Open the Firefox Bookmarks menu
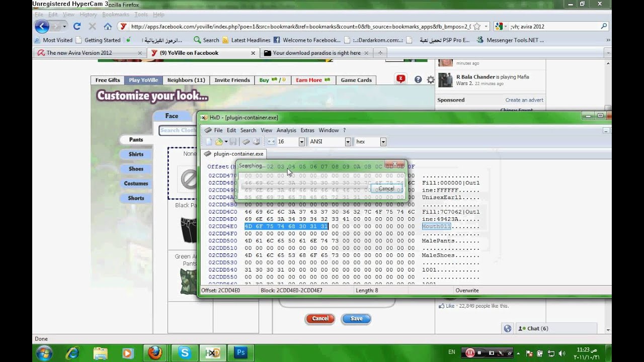644x362 pixels. click(116, 15)
